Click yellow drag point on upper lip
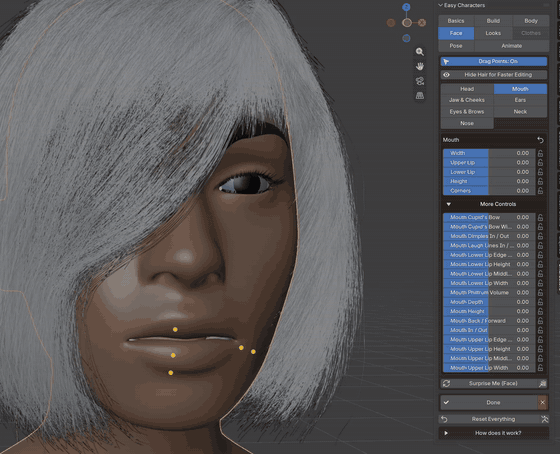560x454 pixels. pyautogui.click(x=175, y=329)
